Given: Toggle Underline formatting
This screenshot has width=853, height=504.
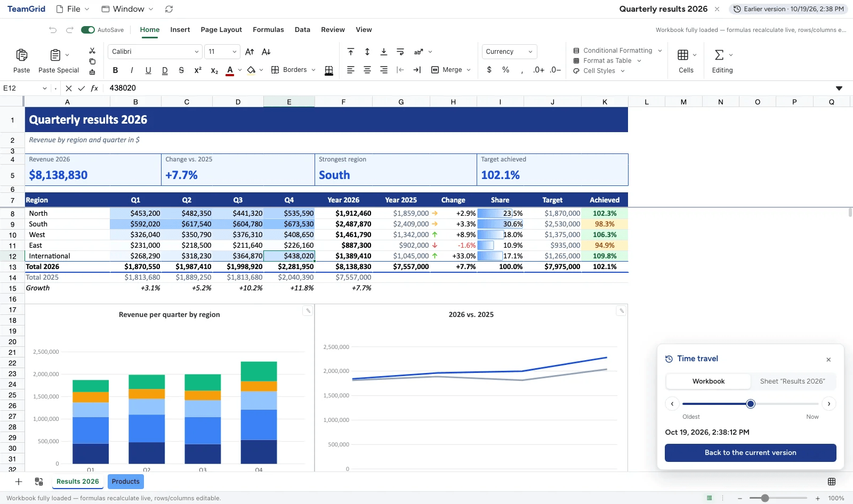Looking at the screenshot, I should [x=148, y=70].
